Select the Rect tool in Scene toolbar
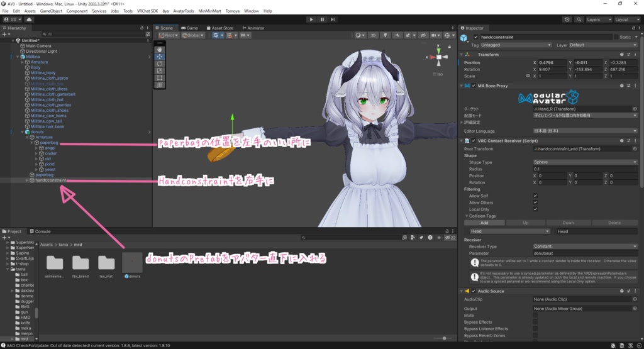 click(x=159, y=77)
